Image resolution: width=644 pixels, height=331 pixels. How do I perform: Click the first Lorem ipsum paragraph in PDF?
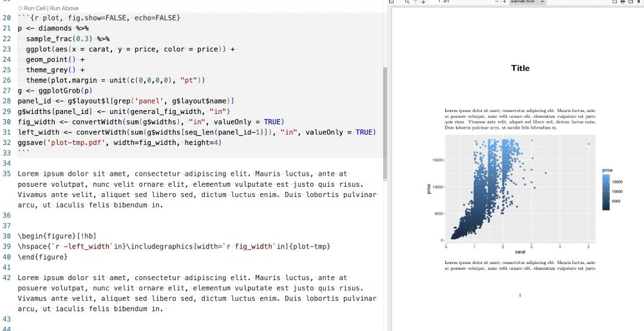pos(520,119)
